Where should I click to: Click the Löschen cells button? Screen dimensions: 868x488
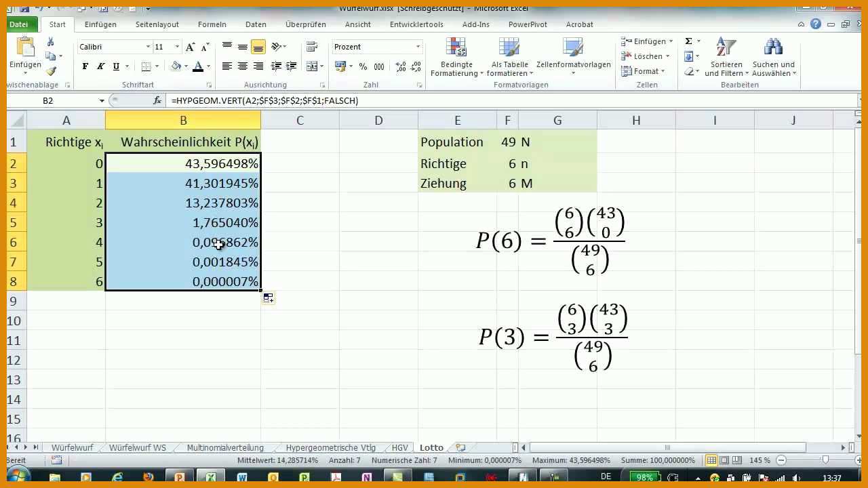pyautogui.click(x=646, y=56)
